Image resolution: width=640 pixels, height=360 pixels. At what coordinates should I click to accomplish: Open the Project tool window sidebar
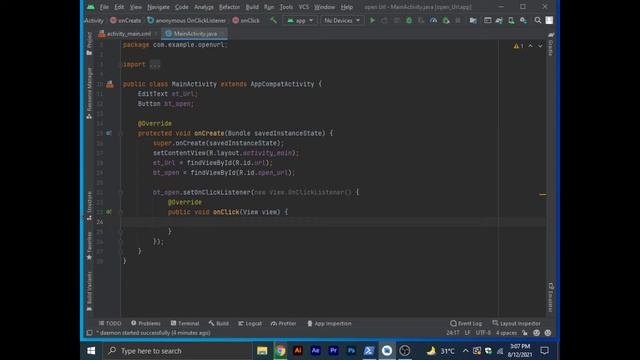pyautogui.click(x=89, y=44)
